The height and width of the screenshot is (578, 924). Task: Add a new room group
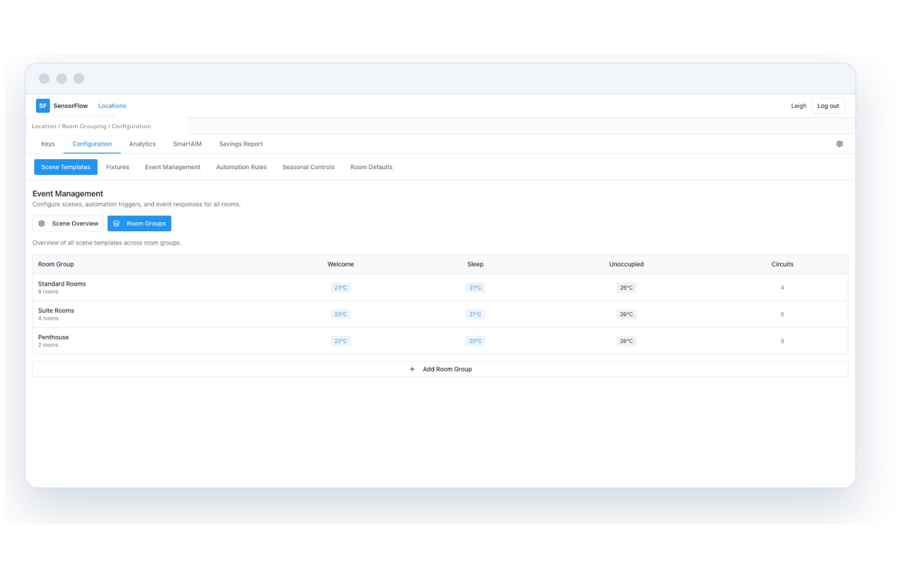coord(440,369)
